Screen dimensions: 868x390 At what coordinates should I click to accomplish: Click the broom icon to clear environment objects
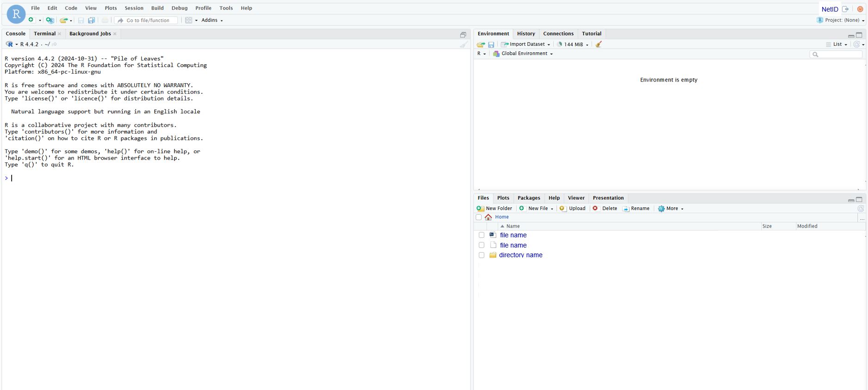(x=599, y=44)
